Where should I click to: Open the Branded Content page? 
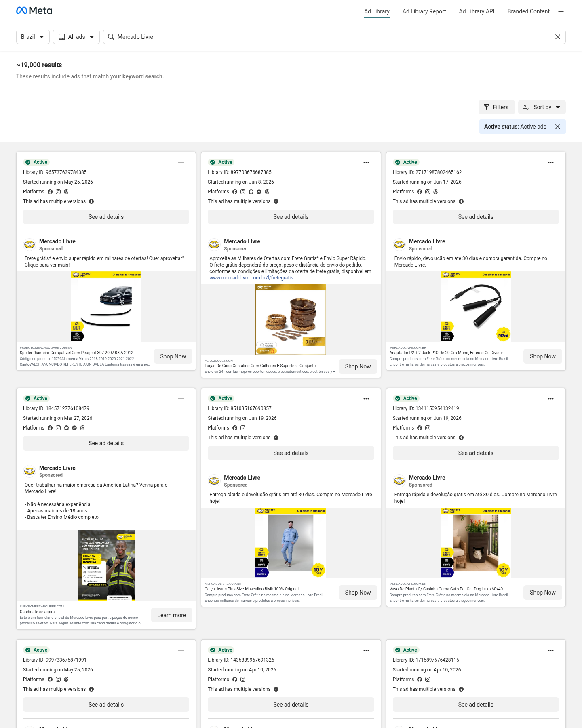(528, 11)
